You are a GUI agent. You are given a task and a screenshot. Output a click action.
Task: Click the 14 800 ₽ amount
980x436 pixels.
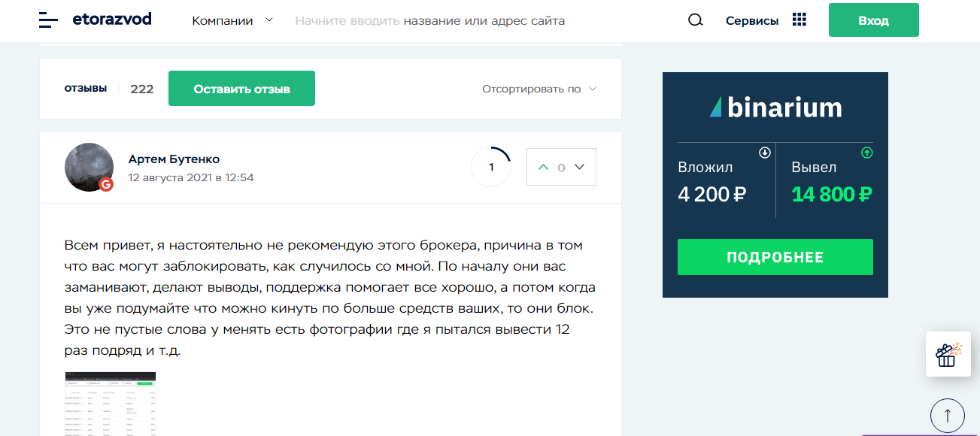831,195
